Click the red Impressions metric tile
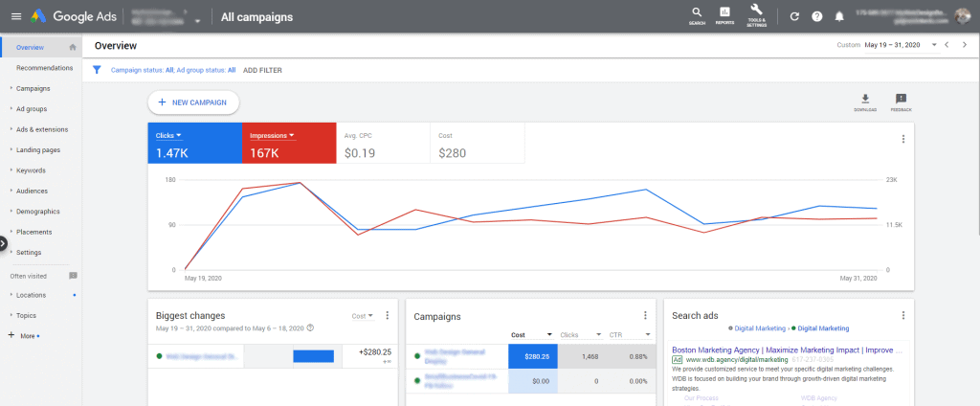Viewport: 980px width, 406px height. [x=289, y=144]
